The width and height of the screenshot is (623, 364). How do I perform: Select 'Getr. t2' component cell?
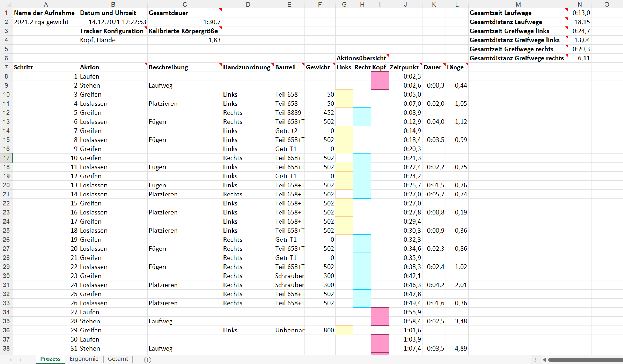289,131
